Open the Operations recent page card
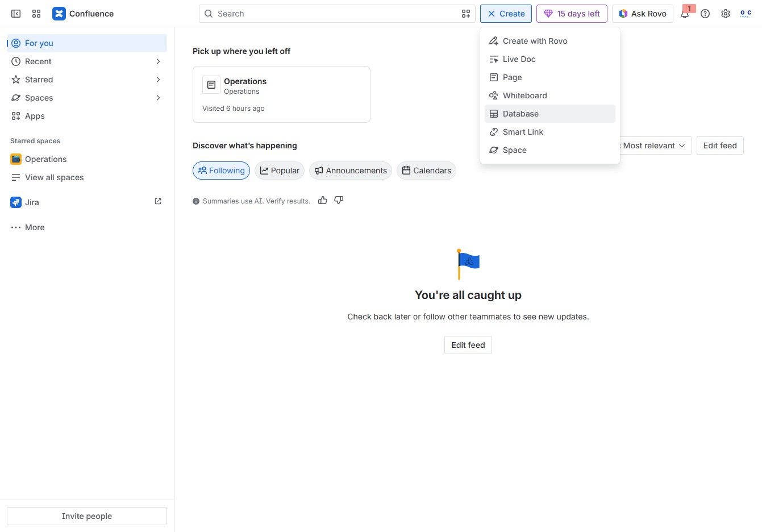762x532 pixels. click(x=281, y=94)
